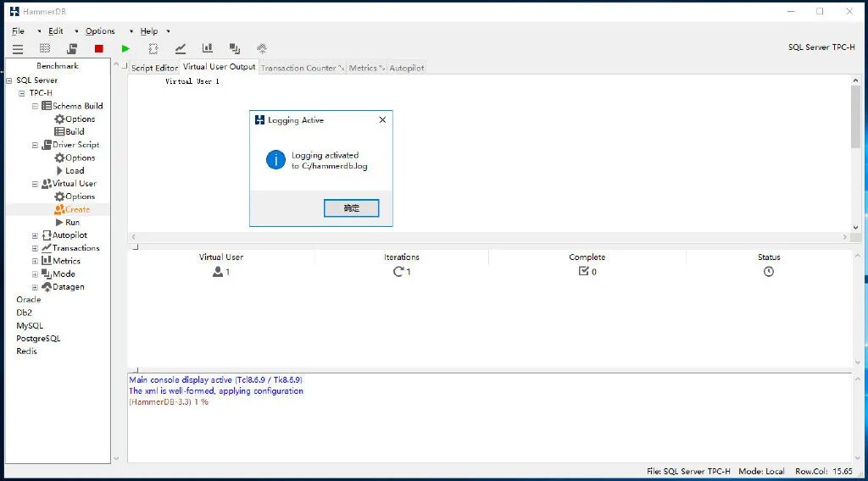Select Create under Virtual User
This screenshot has width=868, height=481.
click(77, 209)
